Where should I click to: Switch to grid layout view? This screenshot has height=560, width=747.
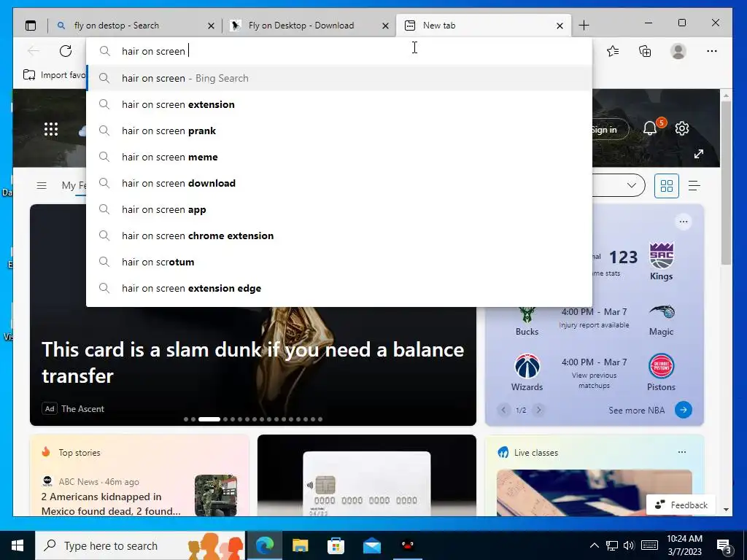pyautogui.click(x=667, y=186)
